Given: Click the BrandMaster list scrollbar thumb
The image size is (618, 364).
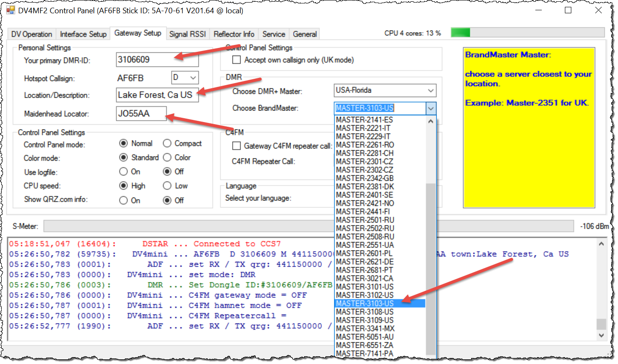Looking at the screenshot, I should (431, 270).
